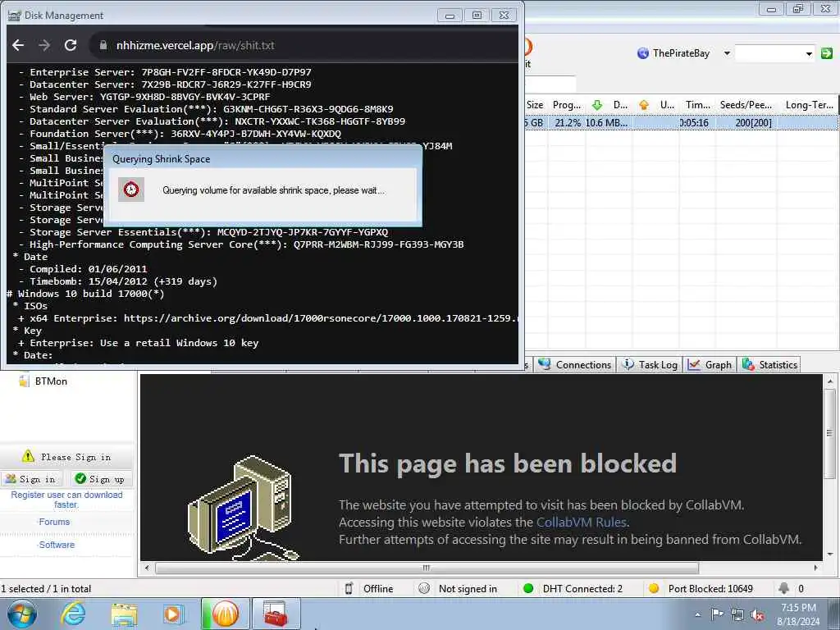The image size is (840, 630).
Task: Click the notification bell in status bar
Action: coord(783,588)
